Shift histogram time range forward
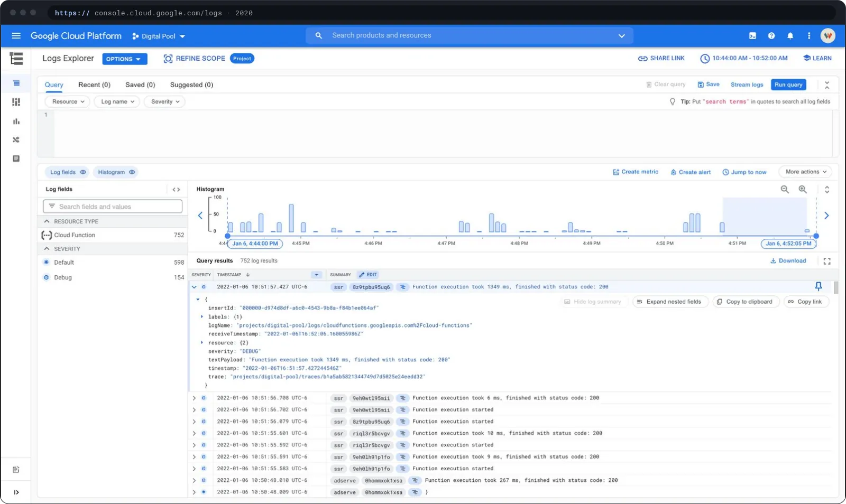846x504 pixels. (x=826, y=215)
